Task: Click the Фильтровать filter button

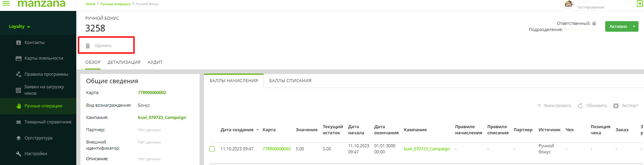Action: [x=554, y=106]
